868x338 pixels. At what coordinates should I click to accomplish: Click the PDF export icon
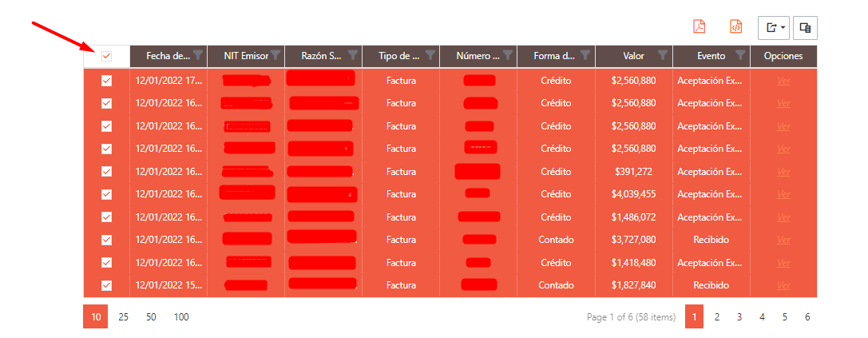pos(700,26)
